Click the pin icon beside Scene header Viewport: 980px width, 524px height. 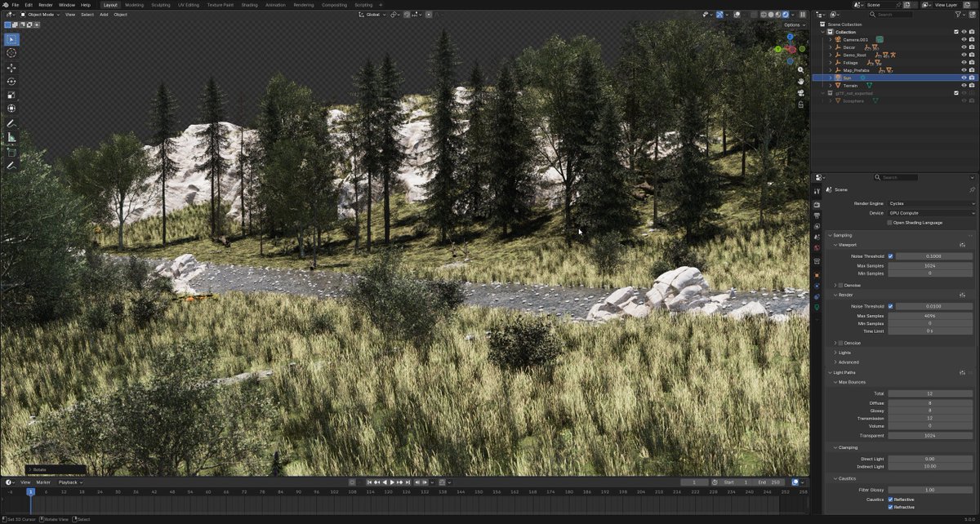point(972,189)
